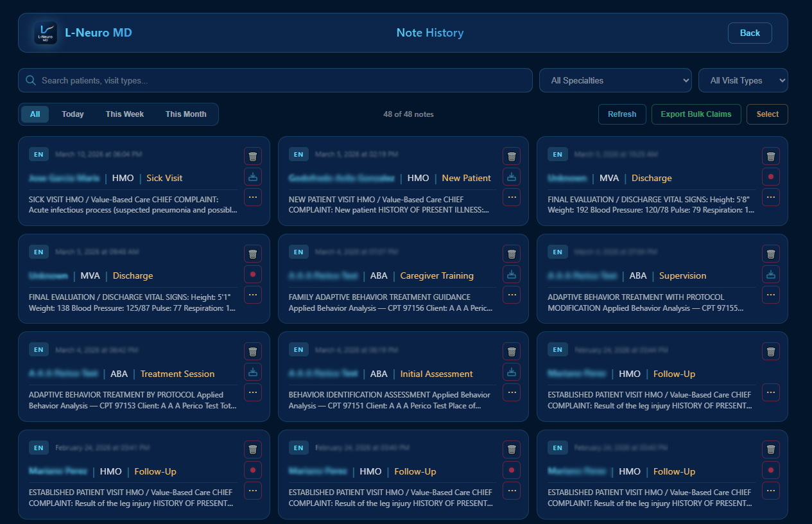This screenshot has width=812, height=524.
Task: Click the red dot on Mariano Perez Follow-Up note
Action: [252, 469]
